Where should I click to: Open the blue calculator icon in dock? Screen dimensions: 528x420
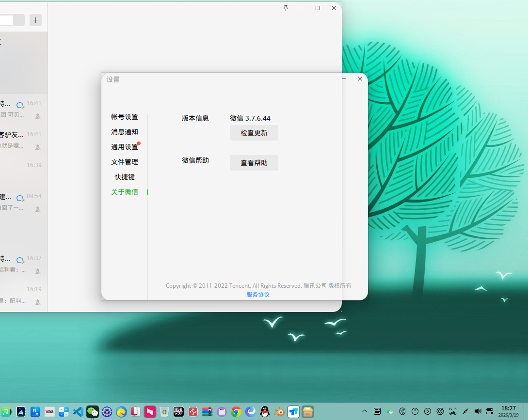pyautogui.click(x=64, y=412)
